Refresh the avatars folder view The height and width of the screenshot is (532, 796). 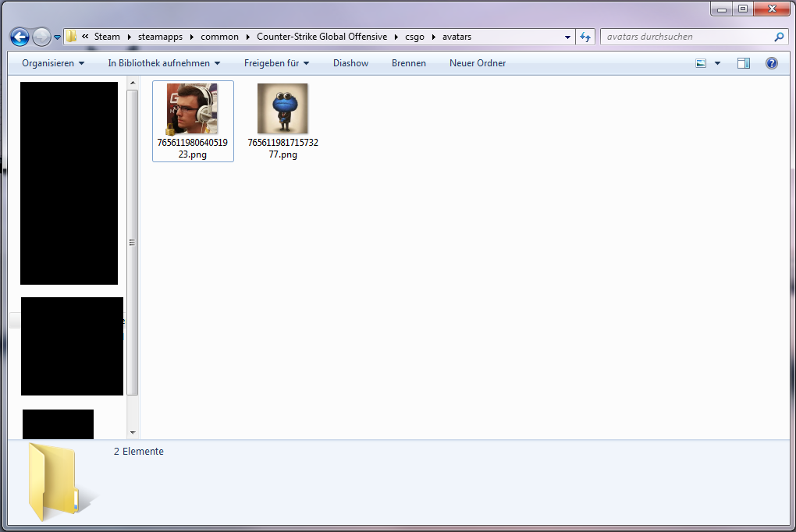click(585, 37)
